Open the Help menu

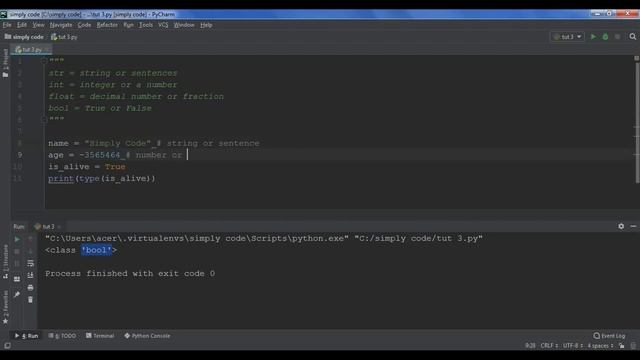click(x=206, y=25)
